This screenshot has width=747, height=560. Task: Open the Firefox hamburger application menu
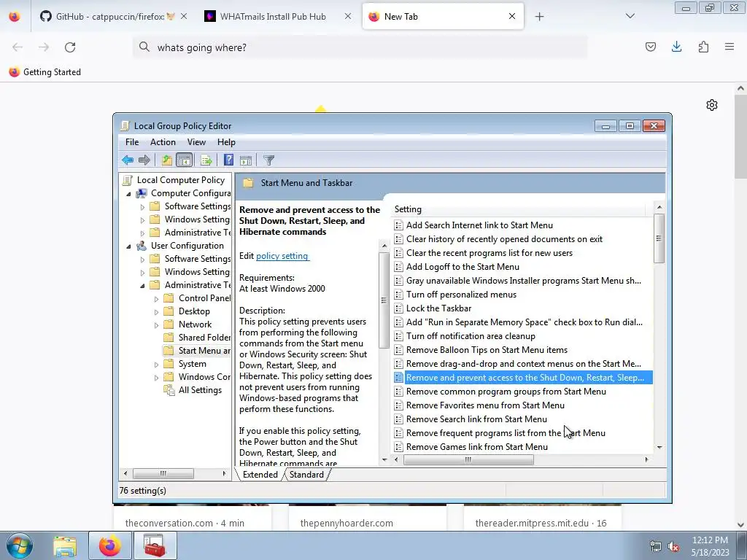(729, 47)
